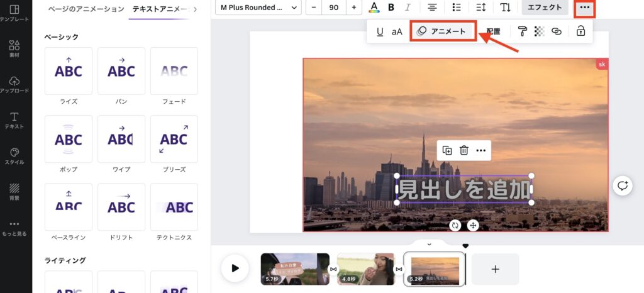Open floating toolbar more options
The height and width of the screenshot is (293, 644).
point(481,151)
